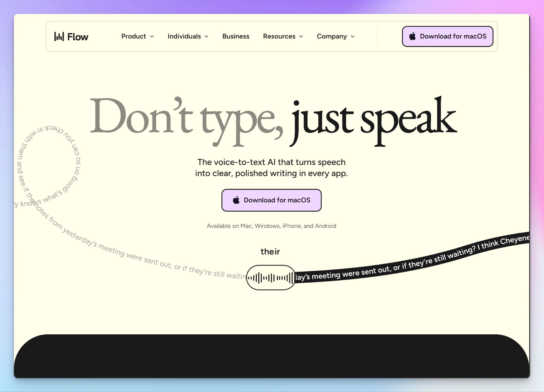This screenshot has width=544, height=392.
Task: Expand the Individuals chevron arrow
Action: [x=206, y=37]
